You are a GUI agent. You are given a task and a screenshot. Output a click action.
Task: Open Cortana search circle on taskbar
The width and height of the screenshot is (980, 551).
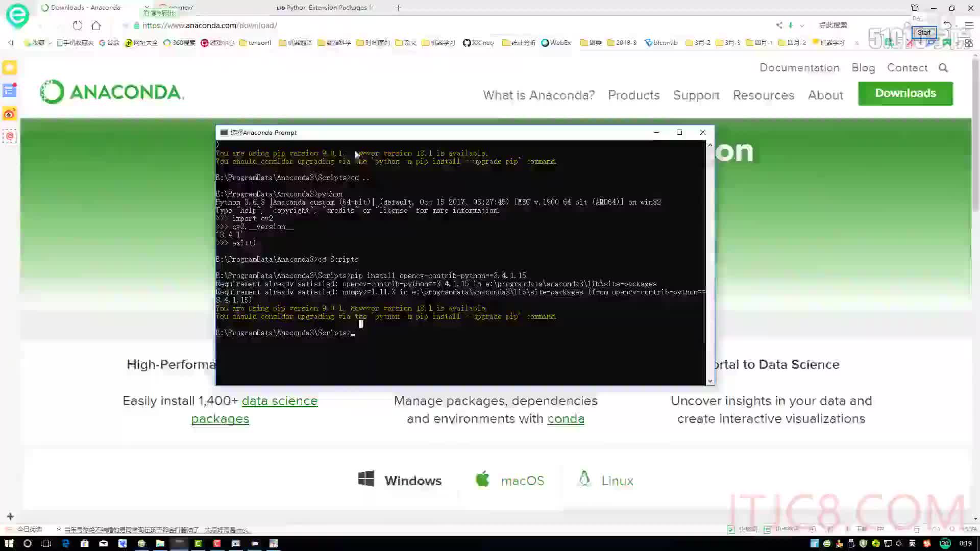click(28, 543)
